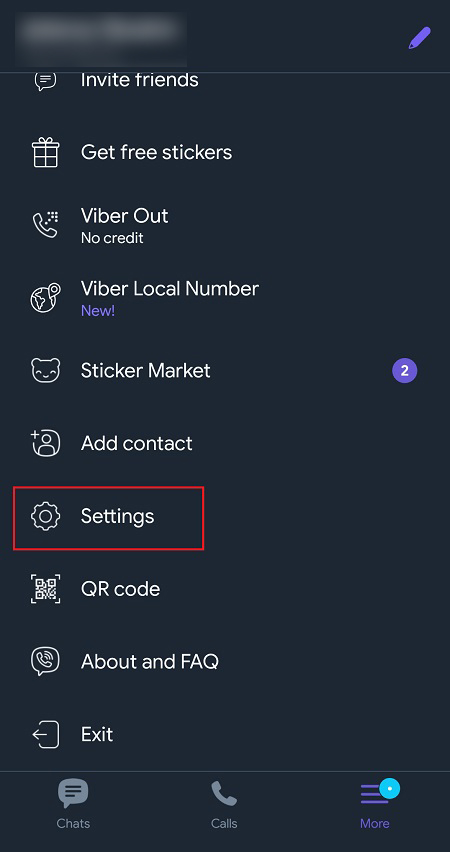Tap the bear Sticker Market icon
This screenshot has width=450, height=852.
click(x=45, y=371)
